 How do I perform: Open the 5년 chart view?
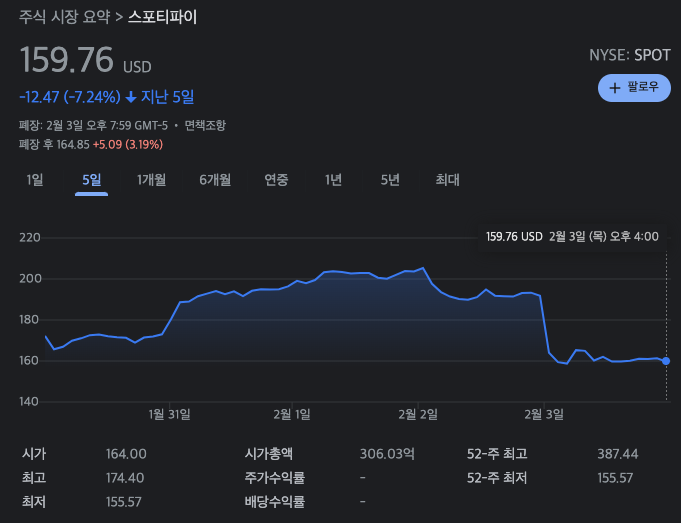(390, 179)
